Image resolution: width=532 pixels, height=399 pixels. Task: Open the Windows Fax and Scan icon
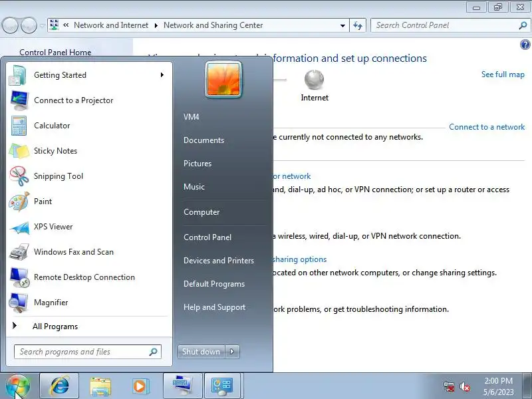pos(19,252)
